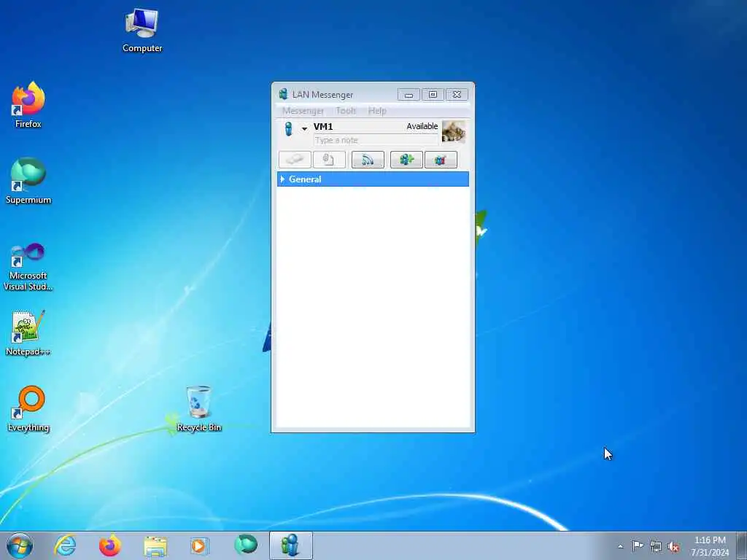Viewport: 747px width, 560px height.
Task: Click the user status icon beside VM1
Action: pos(288,129)
